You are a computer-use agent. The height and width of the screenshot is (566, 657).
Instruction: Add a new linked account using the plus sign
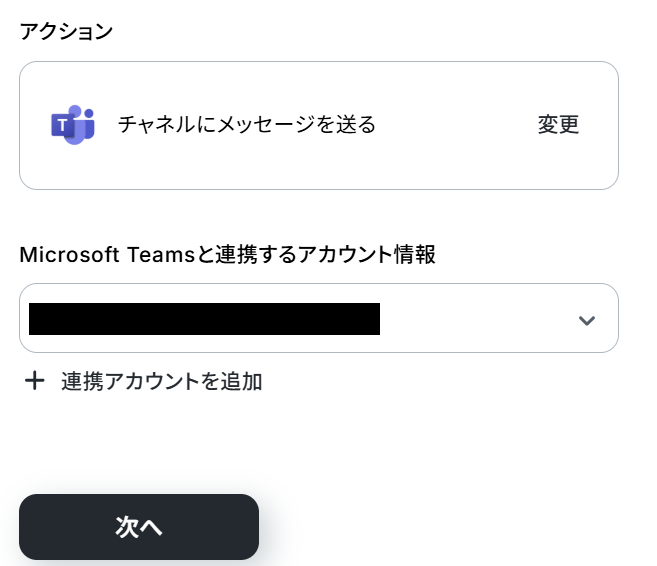tap(35, 381)
